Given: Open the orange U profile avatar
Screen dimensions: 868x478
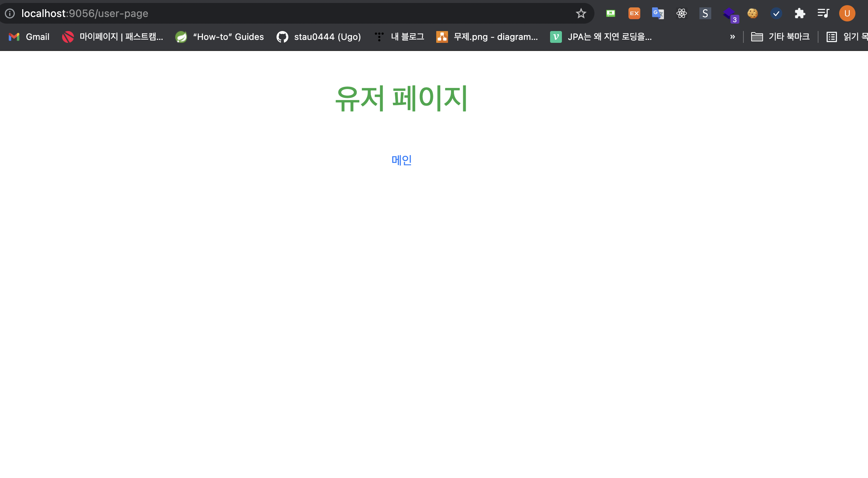Looking at the screenshot, I should click(x=847, y=14).
